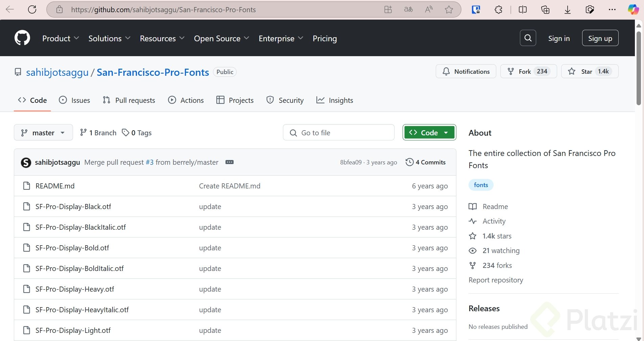
Task: Open the README.md file link
Action: (55, 186)
